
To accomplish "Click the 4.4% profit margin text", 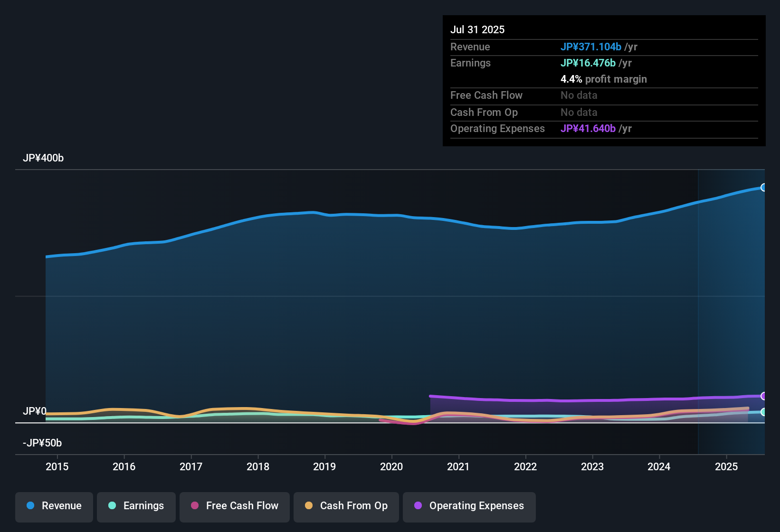I will [604, 79].
